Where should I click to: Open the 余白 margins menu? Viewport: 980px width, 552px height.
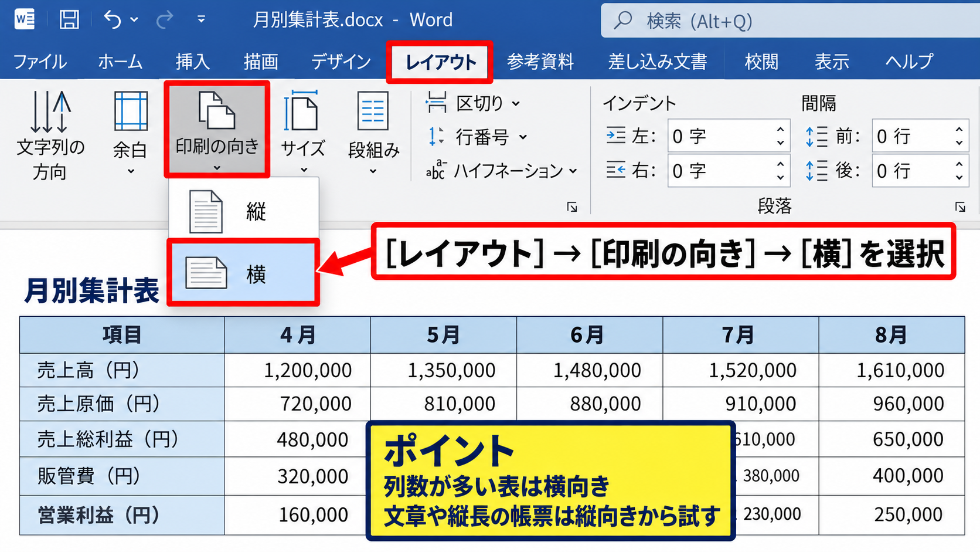tap(130, 134)
